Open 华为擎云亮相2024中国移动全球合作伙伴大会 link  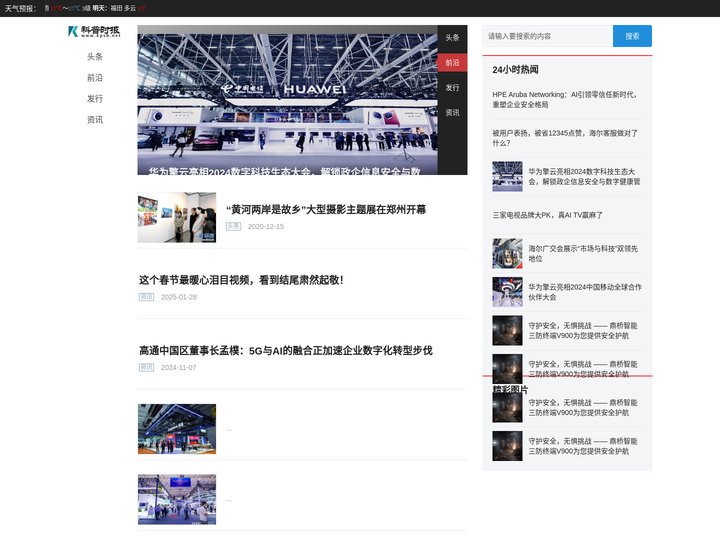coord(585,292)
